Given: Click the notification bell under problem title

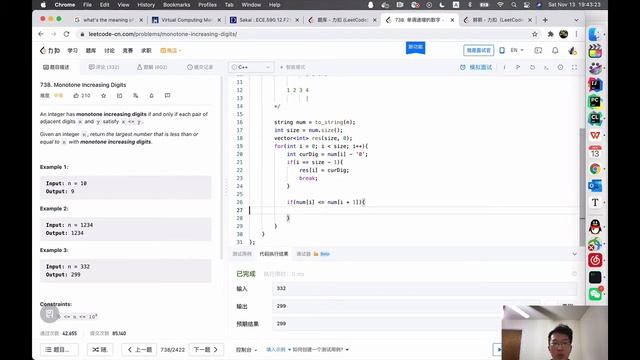Looking at the screenshot, I should [151, 96].
